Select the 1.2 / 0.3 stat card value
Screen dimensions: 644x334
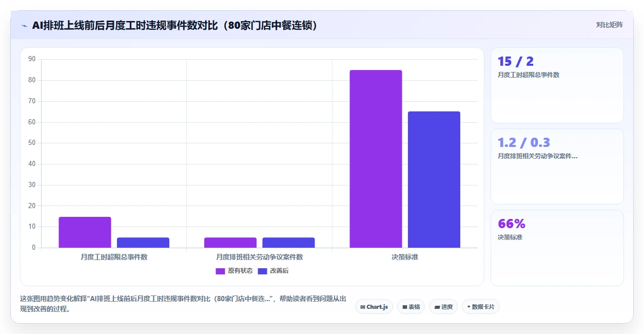click(x=524, y=143)
